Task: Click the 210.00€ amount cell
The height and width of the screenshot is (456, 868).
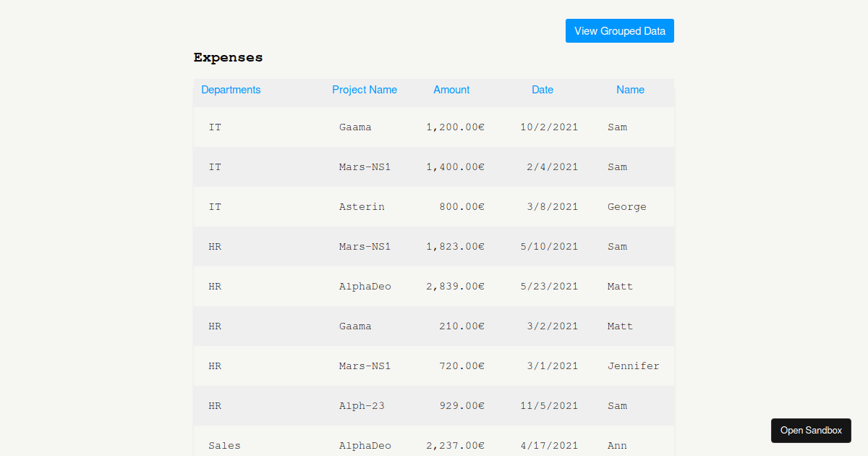Action: 461,326
